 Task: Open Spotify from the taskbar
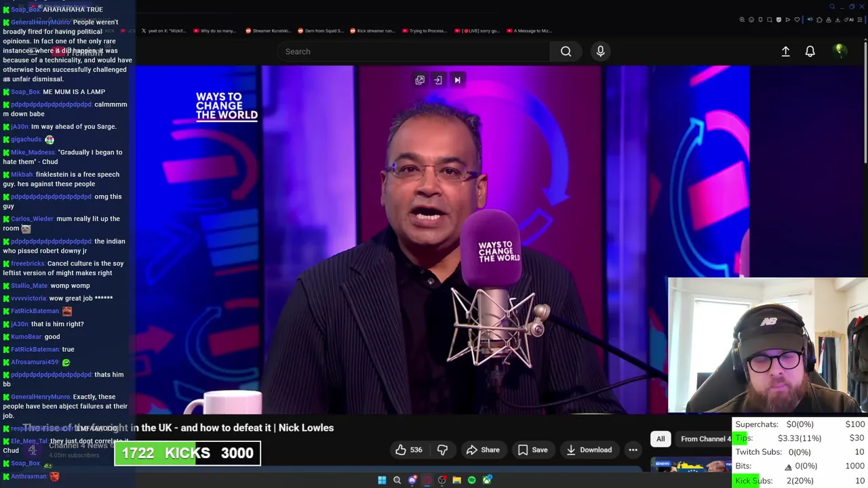[471, 480]
